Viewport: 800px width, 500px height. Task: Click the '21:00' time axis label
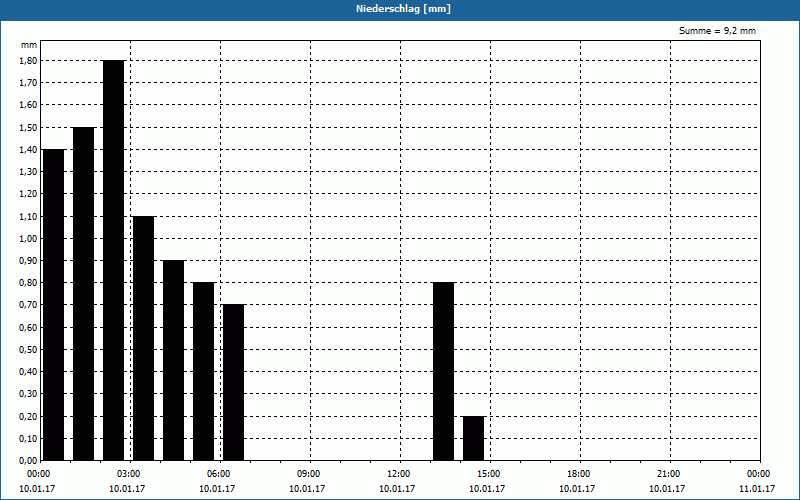click(x=668, y=474)
